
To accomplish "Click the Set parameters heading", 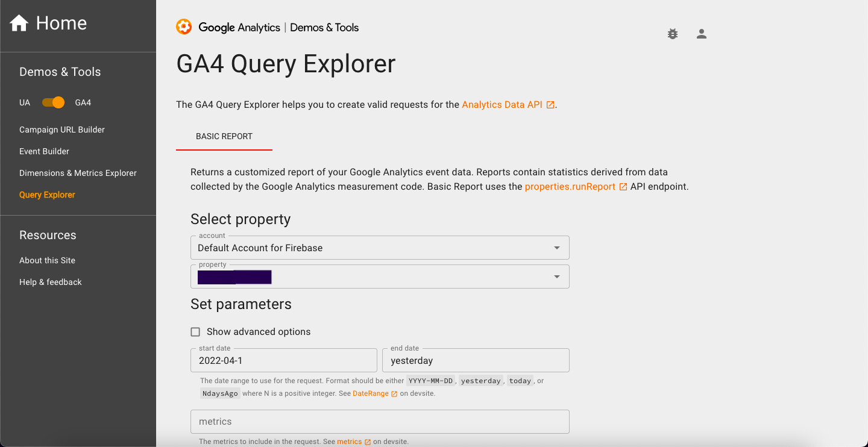I will click(x=241, y=304).
